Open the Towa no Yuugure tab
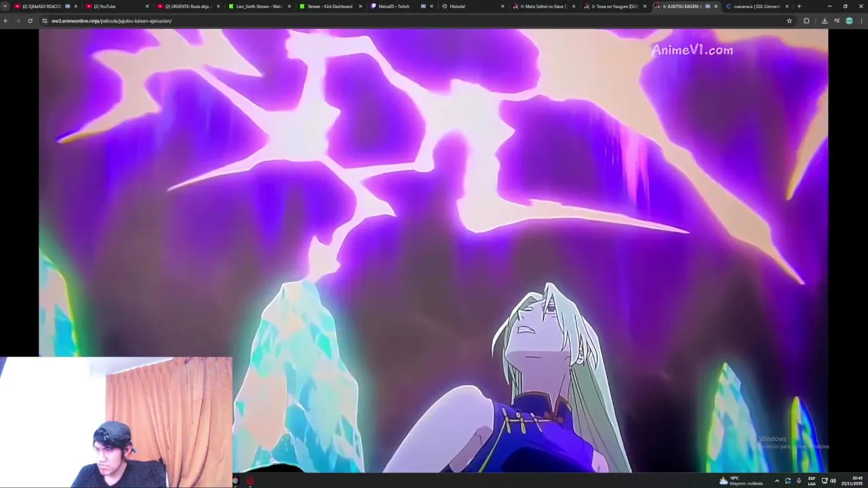The height and width of the screenshot is (488, 868). tap(614, 6)
